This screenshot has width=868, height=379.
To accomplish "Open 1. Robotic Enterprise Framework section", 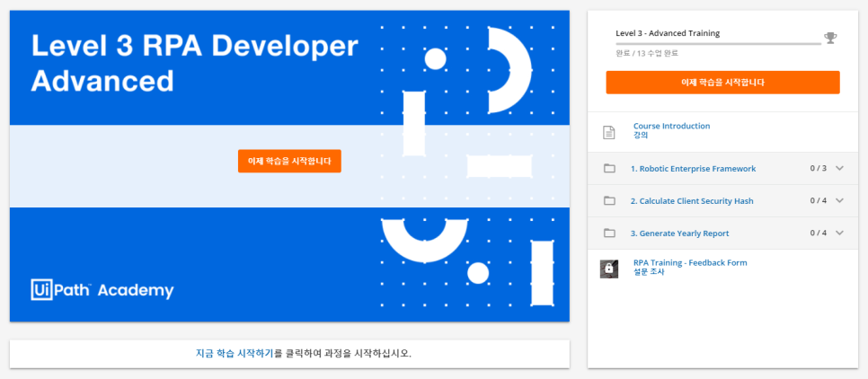I will 693,169.
